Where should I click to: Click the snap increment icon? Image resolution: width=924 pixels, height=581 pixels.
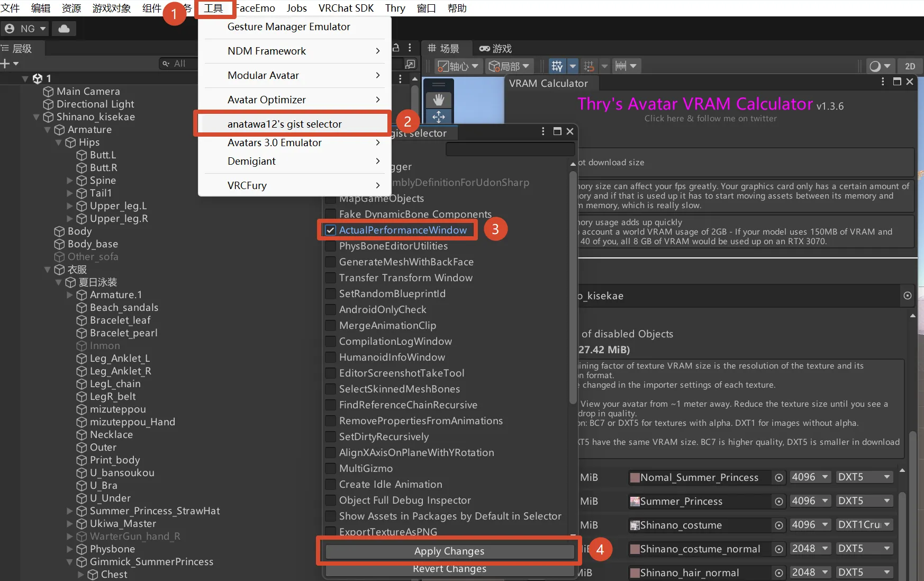(588, 66)
